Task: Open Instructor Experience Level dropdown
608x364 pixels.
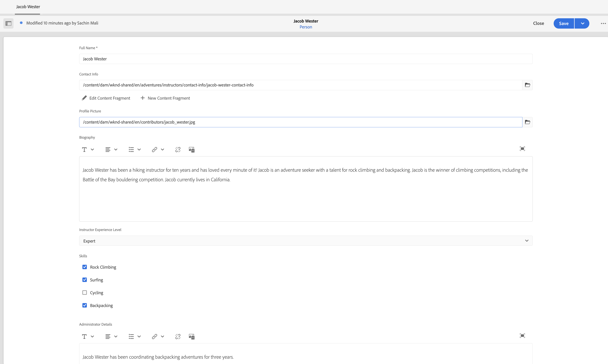Action: point(306,241)
